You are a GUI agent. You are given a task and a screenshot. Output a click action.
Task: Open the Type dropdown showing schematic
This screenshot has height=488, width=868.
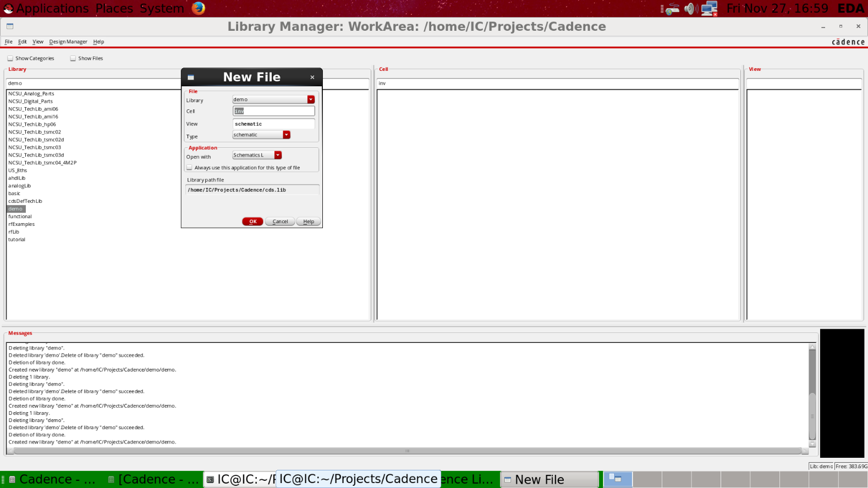pyautogui.click(x=287, y=135)
